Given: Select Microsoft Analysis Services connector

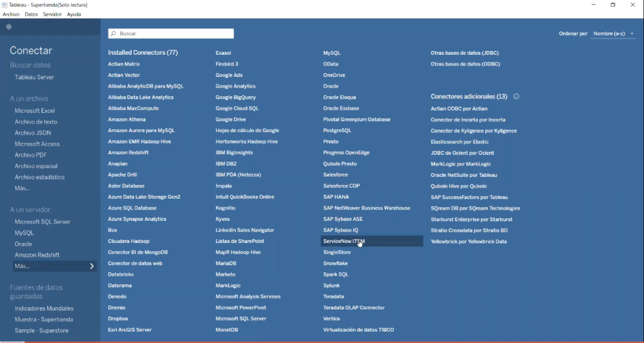Looking at the screenshot, I should [x=248, y=296].
